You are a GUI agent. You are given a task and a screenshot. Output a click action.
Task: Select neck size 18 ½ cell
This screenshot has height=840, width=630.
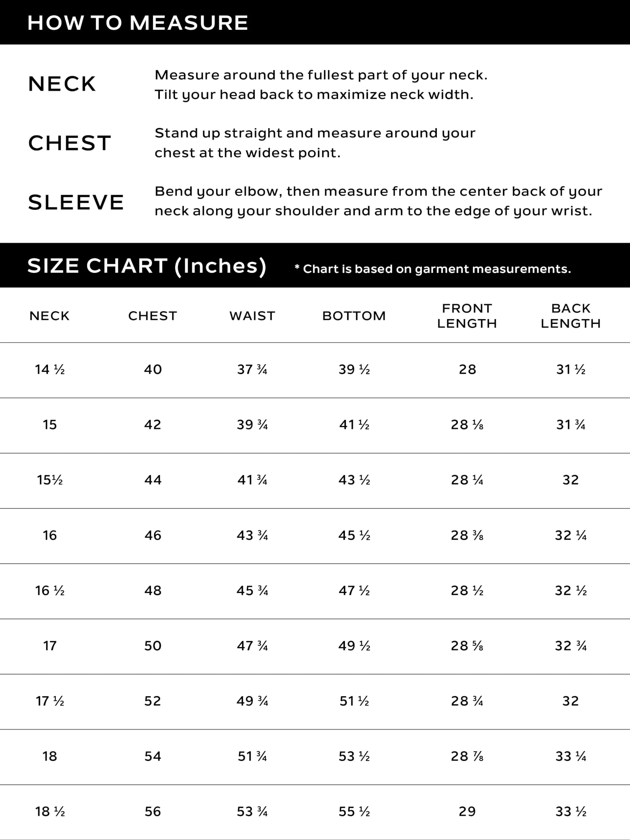click(50, 811)
